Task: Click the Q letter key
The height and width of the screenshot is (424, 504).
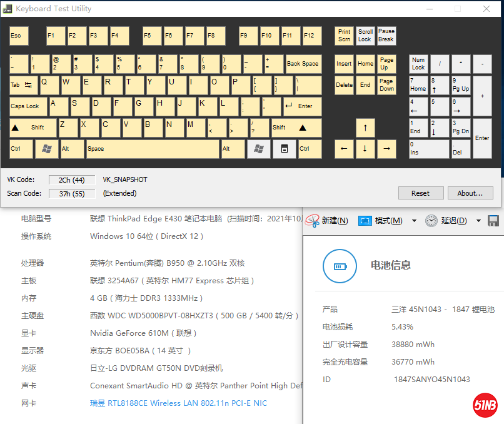Action: click(49, 85)
